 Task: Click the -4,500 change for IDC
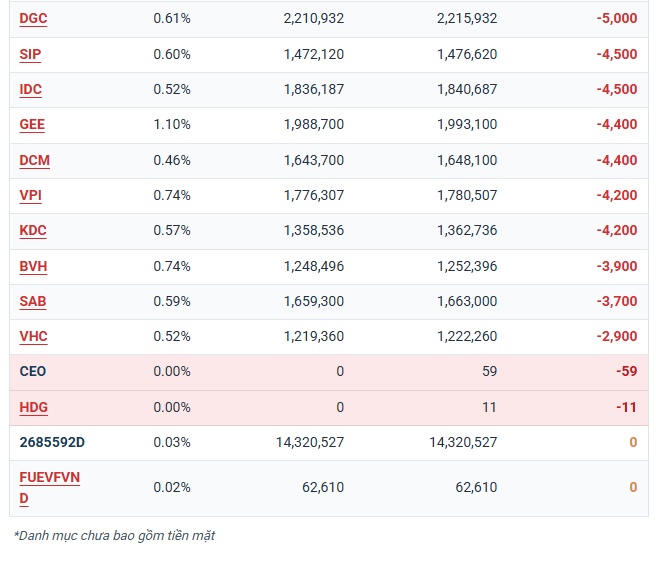pyautogui.click(x=617, y=90)
